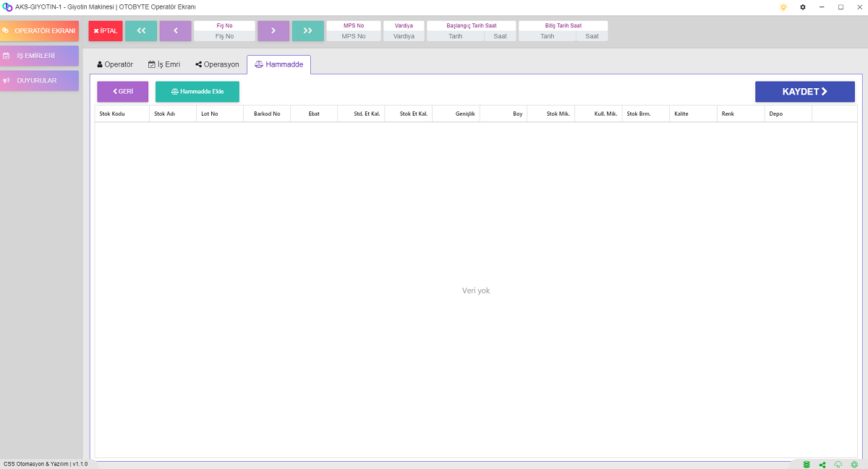
Task: Select the Operasyon tab
Action: coord(217,64)
